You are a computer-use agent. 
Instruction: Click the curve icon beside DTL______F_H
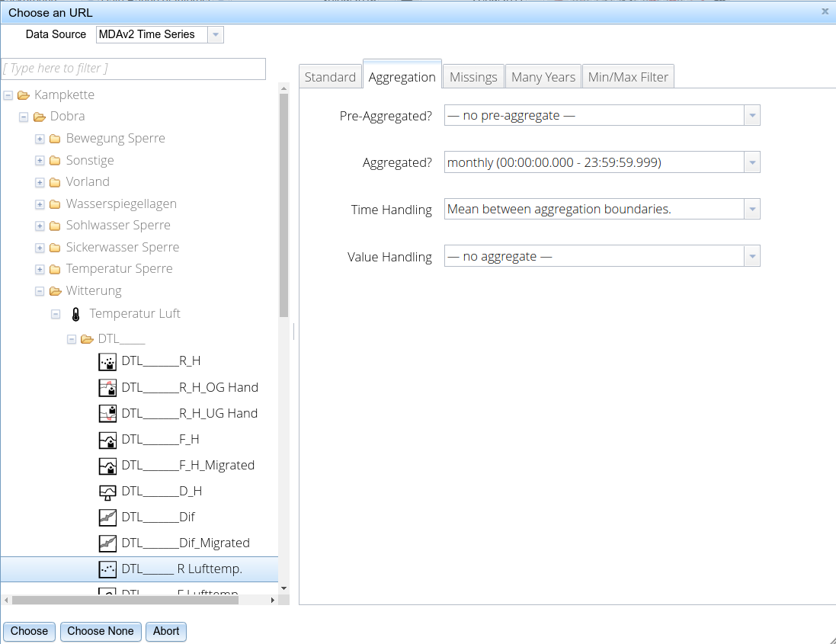tap(107, 439)
